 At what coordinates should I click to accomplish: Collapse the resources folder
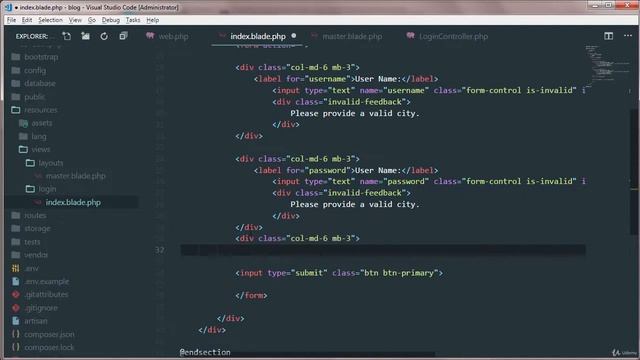coord(40,110)
